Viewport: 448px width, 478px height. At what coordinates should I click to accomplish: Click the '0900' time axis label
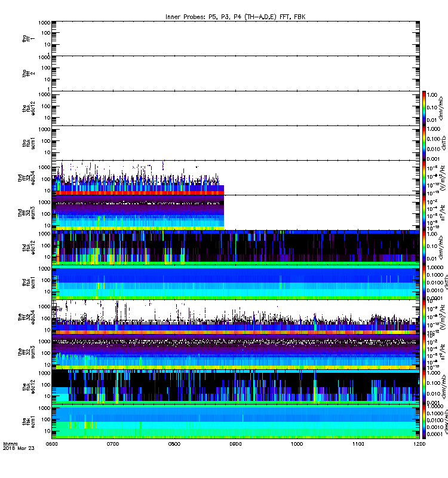click(x=235, y=444)
